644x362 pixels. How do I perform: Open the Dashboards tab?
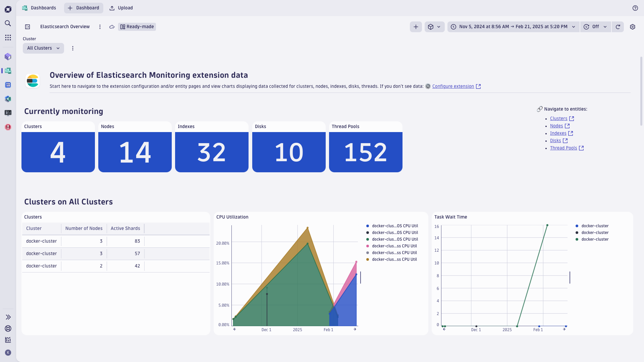click(39, 8)
